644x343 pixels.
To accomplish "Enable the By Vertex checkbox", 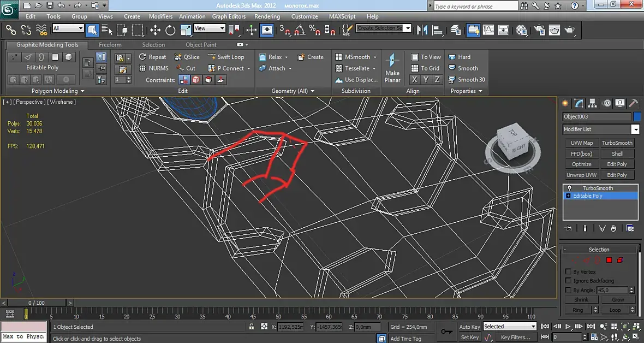I will [x=568, y=271].
